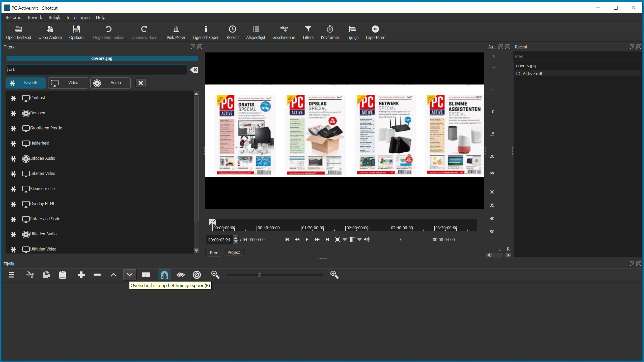The image size is (644, 362).
Task: Clear the filter search field
Action: (x=194, y=70)
